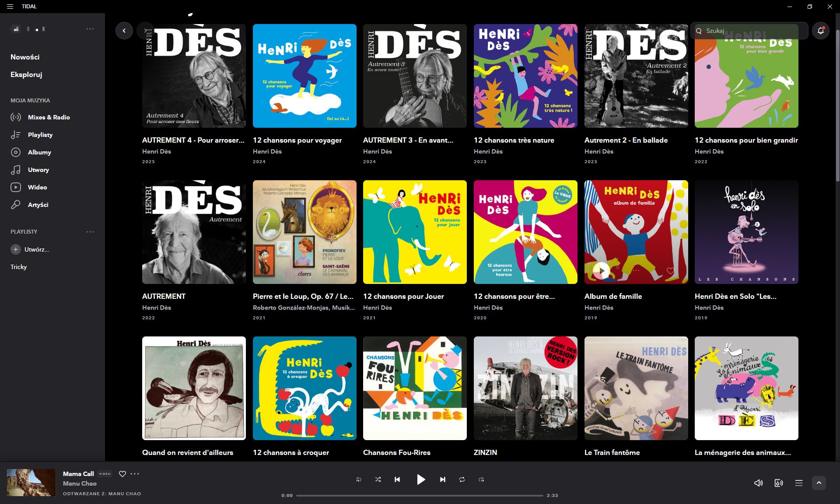
Task: Favorite Mama Call with the heart
Action: coord(122,474)
